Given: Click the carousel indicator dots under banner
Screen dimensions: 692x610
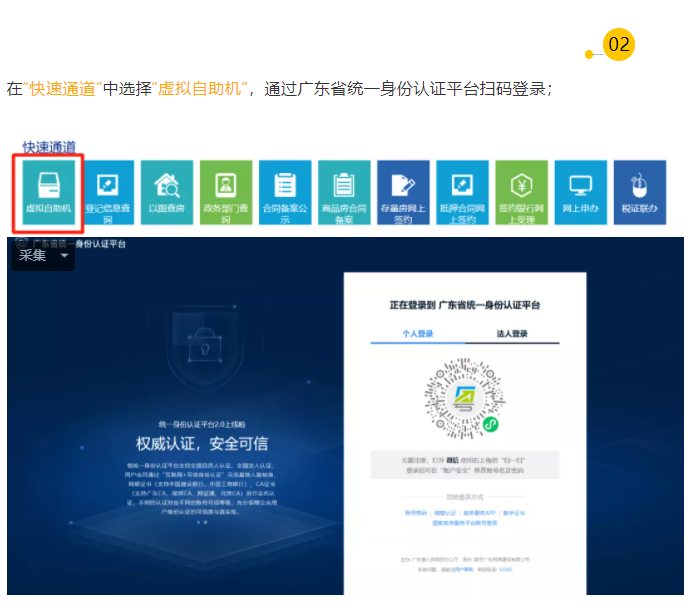Looking at the screenshot, I should [x=202, y=522].
